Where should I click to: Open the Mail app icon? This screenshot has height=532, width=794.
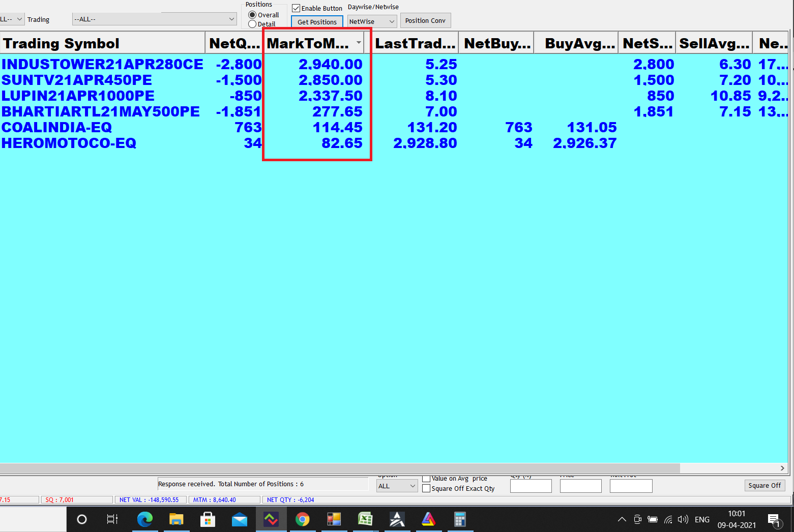239,519
